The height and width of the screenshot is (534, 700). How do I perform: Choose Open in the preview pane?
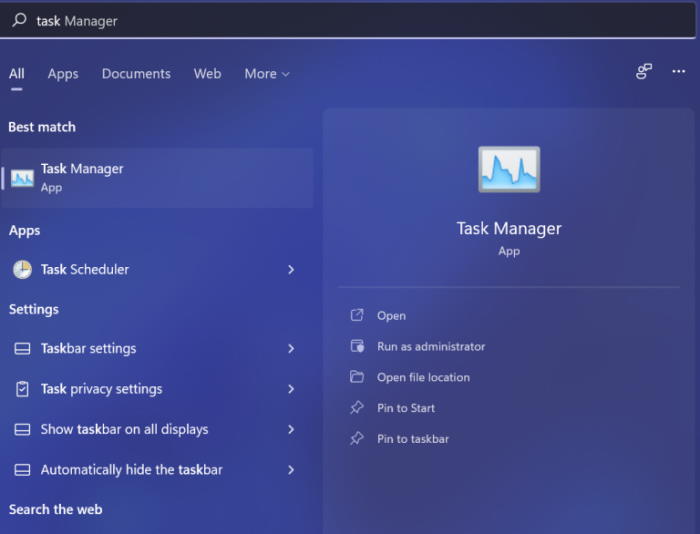pos(392,316)
